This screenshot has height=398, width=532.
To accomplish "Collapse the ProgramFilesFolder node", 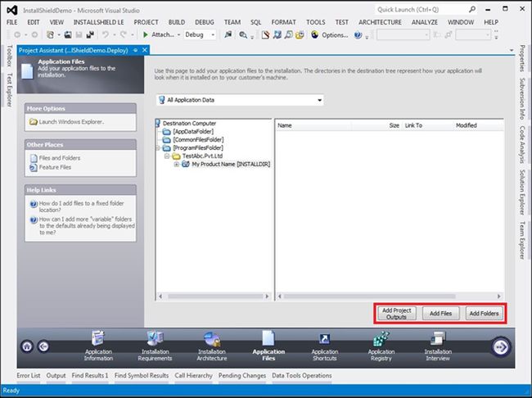I will tap(157, 148).
